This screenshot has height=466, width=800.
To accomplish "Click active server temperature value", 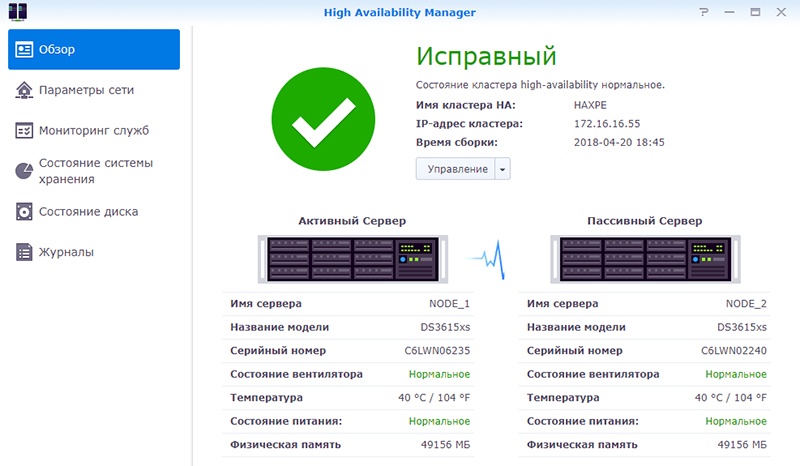I will tap(434, 398).
